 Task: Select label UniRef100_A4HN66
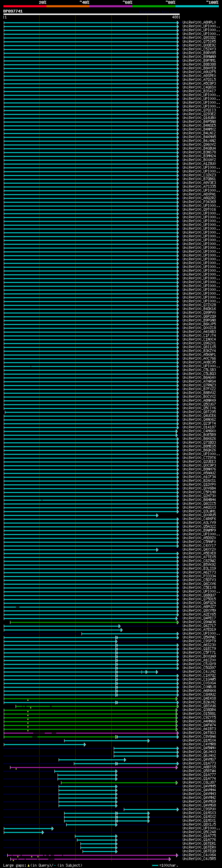pyautogui.click(x=199, y=721)
